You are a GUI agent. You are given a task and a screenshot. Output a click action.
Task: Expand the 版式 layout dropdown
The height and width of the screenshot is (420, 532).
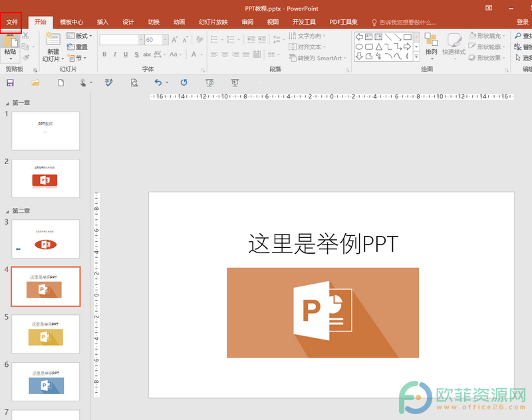pos(79,36)
